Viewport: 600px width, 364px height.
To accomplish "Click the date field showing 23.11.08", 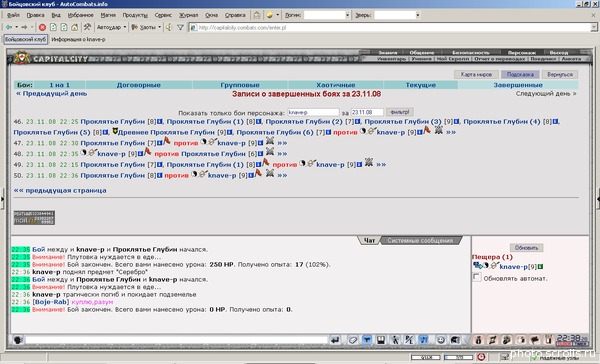I will tap(367, 112).
